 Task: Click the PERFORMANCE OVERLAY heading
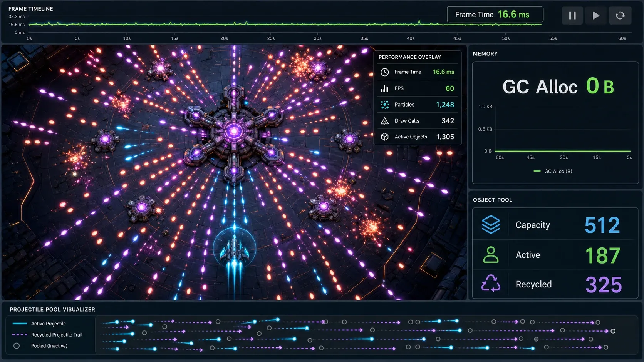[409, 57]
